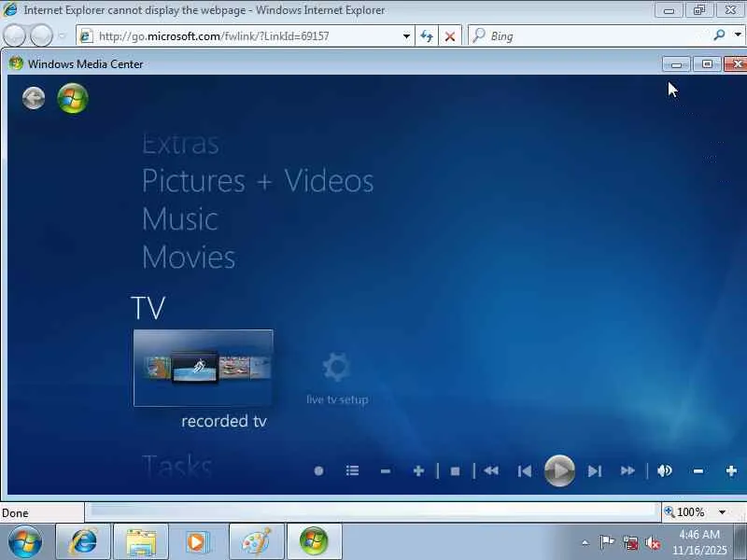Click channel up plus button
The height and width of the screenshot is (560, 747).
(x=418, y=471)
